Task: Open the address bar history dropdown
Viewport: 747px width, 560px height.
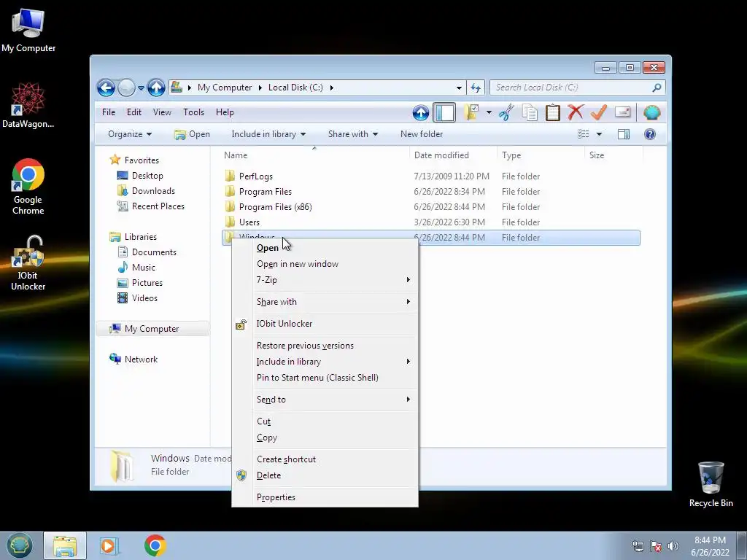Action: tap(459, 87)
